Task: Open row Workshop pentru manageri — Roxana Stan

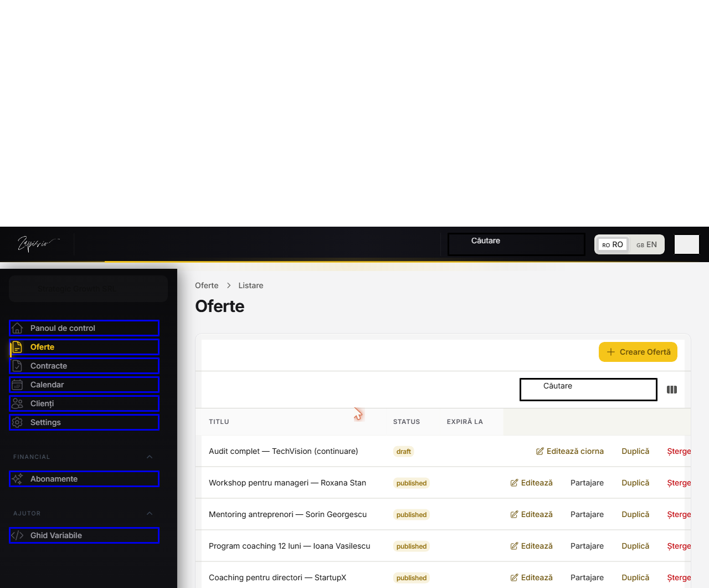Action: tap(287, 483)
